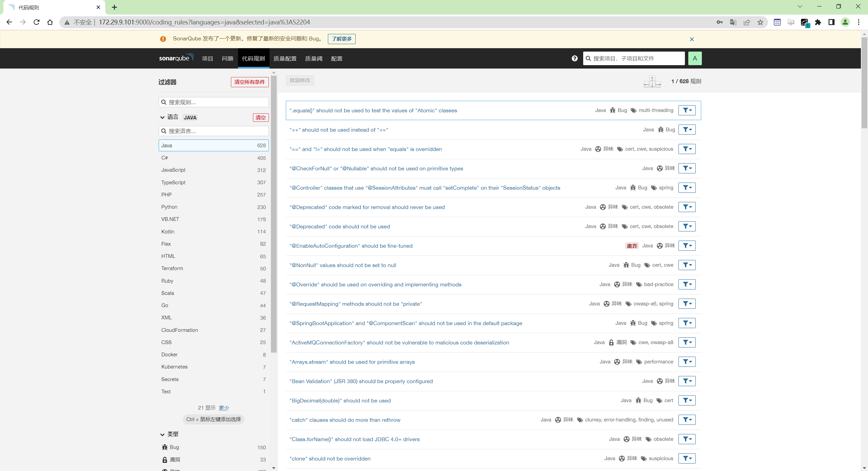Select the Kotlin language filter
Screen dimensions: 868x471
(214, 231)
